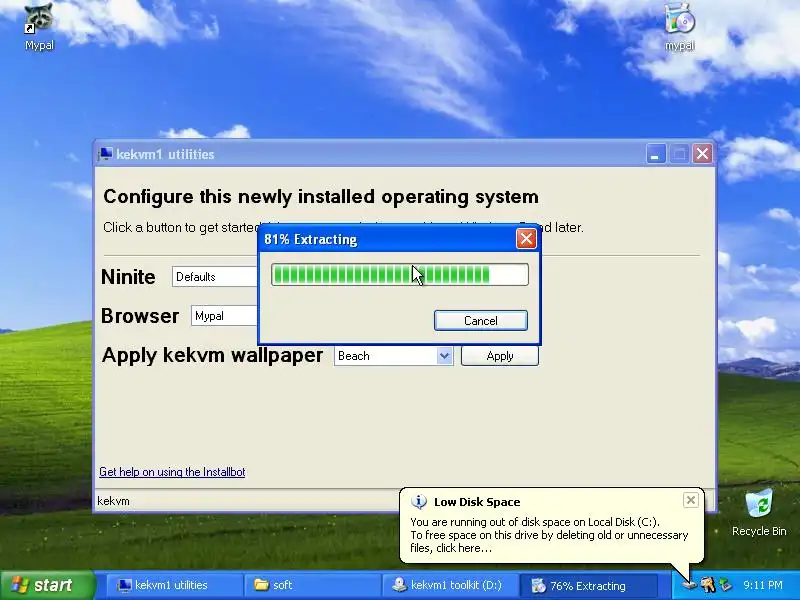Follow the Installbot help link
The width and height of the screenshot is (800, 600).
pos(172,472)
